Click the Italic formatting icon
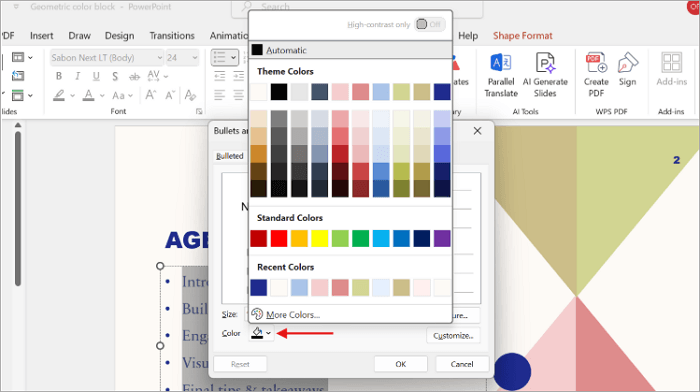The width and height of the screenshot is (700, 392). (78, 76)
